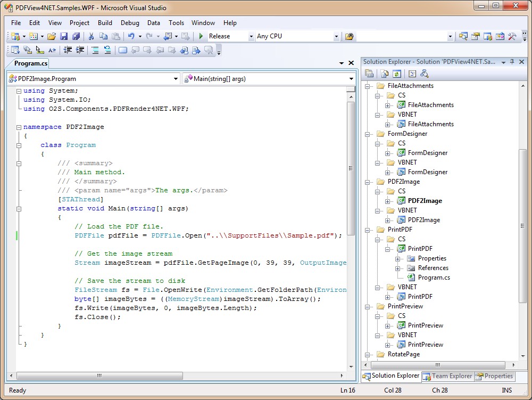
Task: Click the Cut scissors icon
Action: click(91, 36)
